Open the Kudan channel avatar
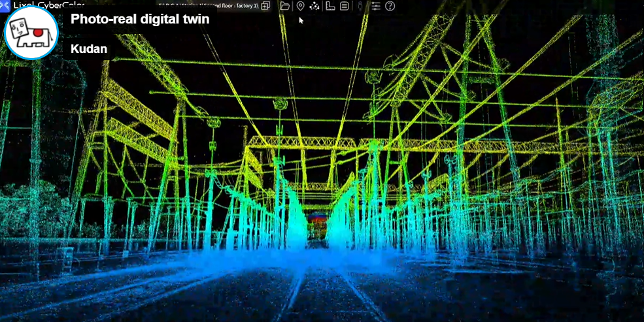 (31, 33)
